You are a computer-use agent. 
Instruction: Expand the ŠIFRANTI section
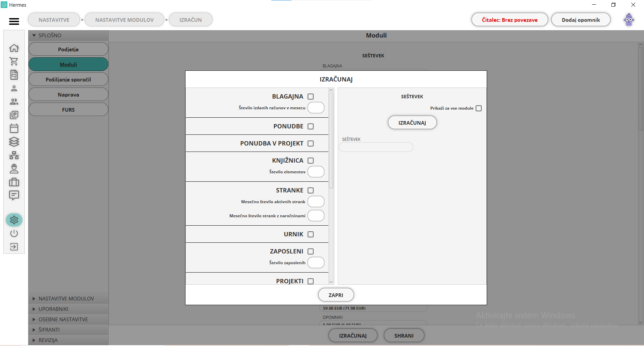tap(68, 330)
